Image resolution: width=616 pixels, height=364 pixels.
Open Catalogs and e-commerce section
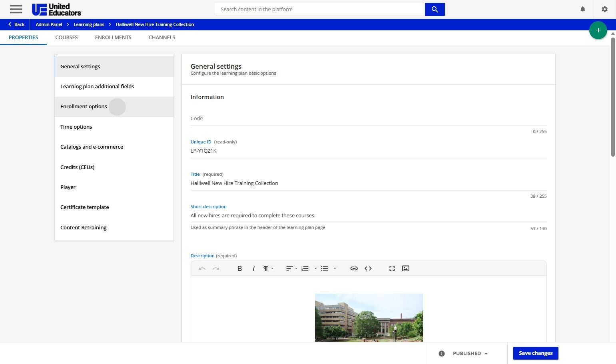pos(114,147)
